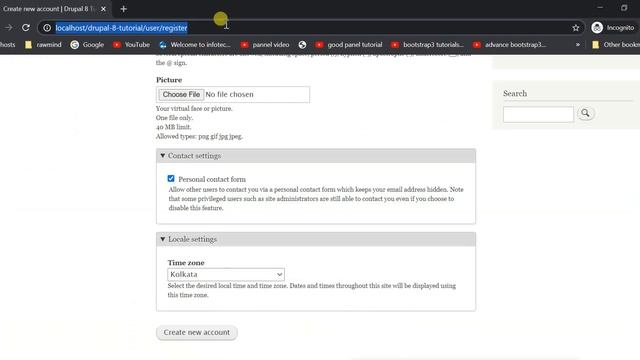Screen dimensions: 640x360
Task: Click the 'Picture' field label
Action: (x=169, y=80)
